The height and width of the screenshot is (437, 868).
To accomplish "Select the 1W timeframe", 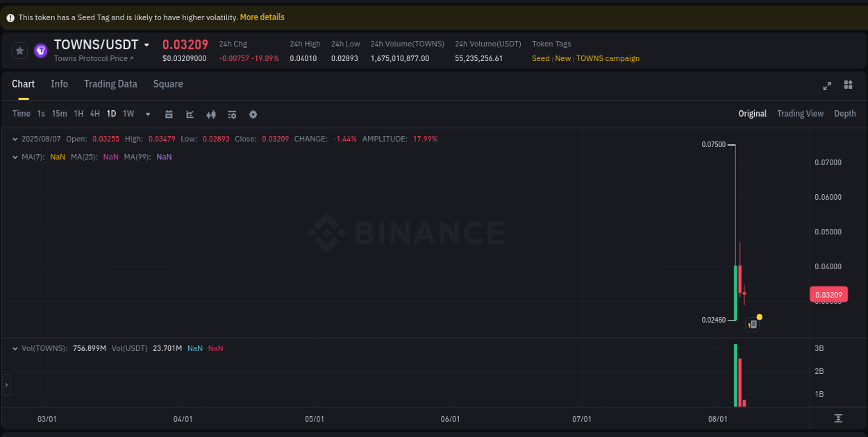I will click(128, 114).
